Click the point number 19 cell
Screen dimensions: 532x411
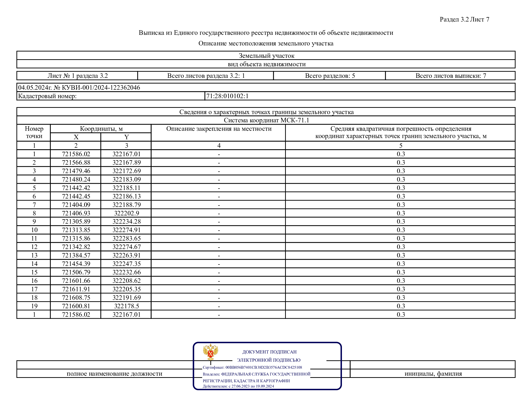point(34,306)
